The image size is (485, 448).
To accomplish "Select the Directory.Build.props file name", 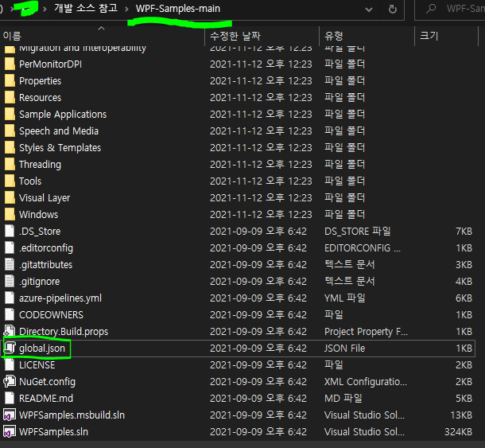I will pos(64,332).
